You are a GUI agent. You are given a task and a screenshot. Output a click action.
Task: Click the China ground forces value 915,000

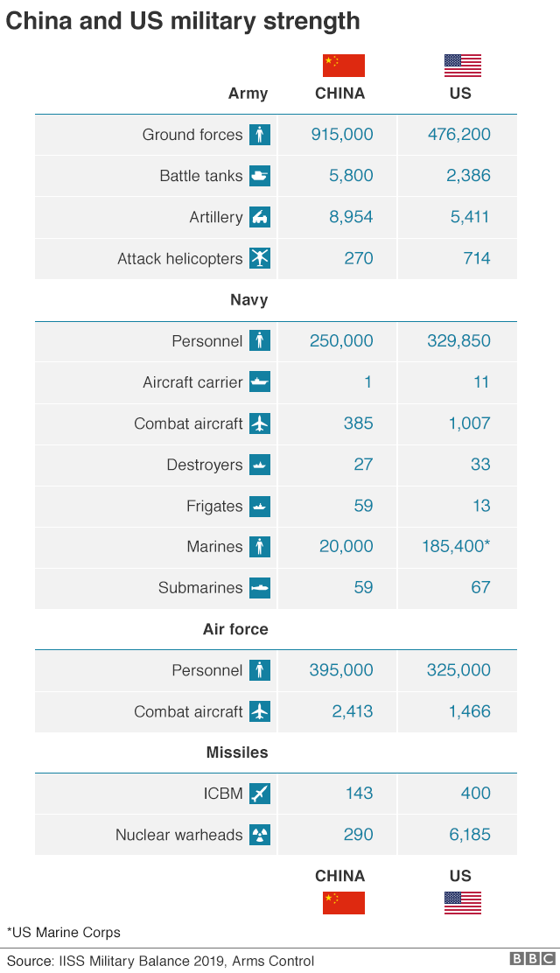point(342,135)
